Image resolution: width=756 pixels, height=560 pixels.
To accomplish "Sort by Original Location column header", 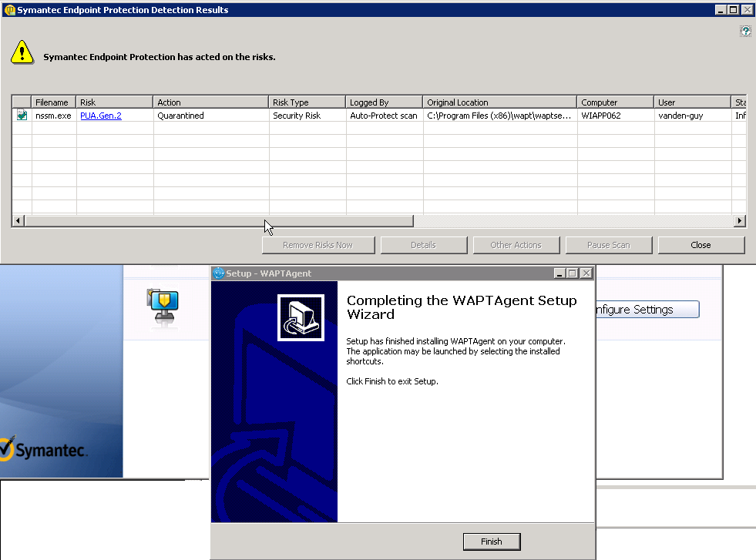I will 500,102.
